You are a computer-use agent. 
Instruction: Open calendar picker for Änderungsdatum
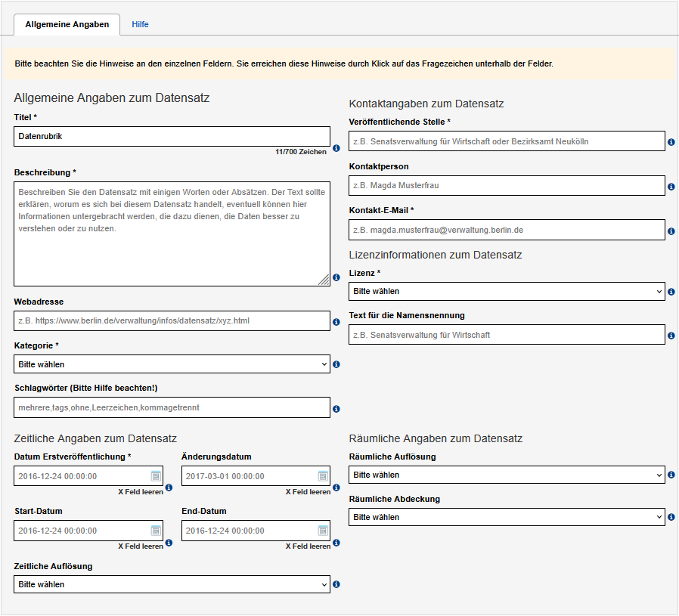pos(323,476)
